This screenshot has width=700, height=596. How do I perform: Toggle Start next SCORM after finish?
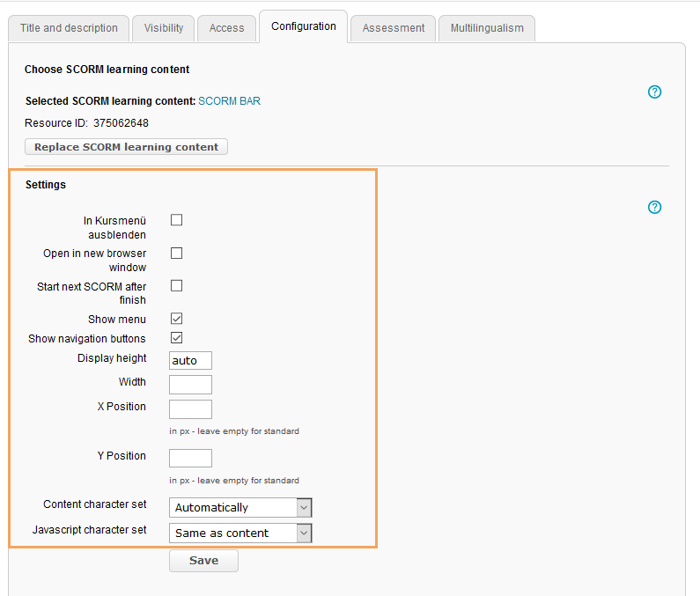coord(176,286)
